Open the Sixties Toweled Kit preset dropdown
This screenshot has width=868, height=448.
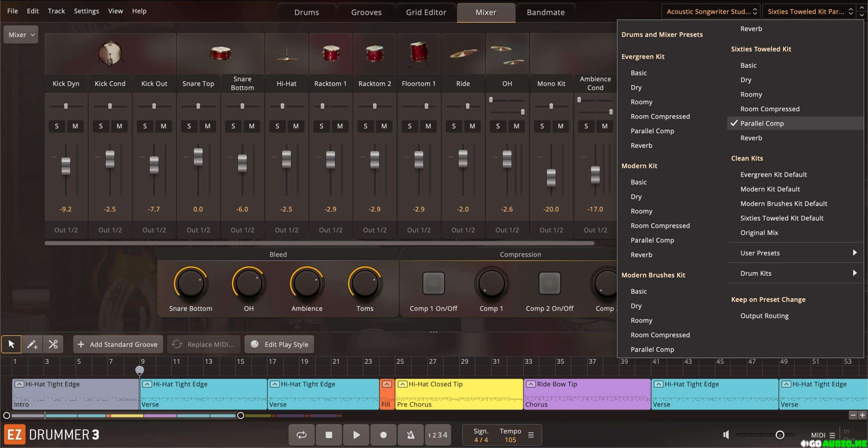tap(809, 12)
